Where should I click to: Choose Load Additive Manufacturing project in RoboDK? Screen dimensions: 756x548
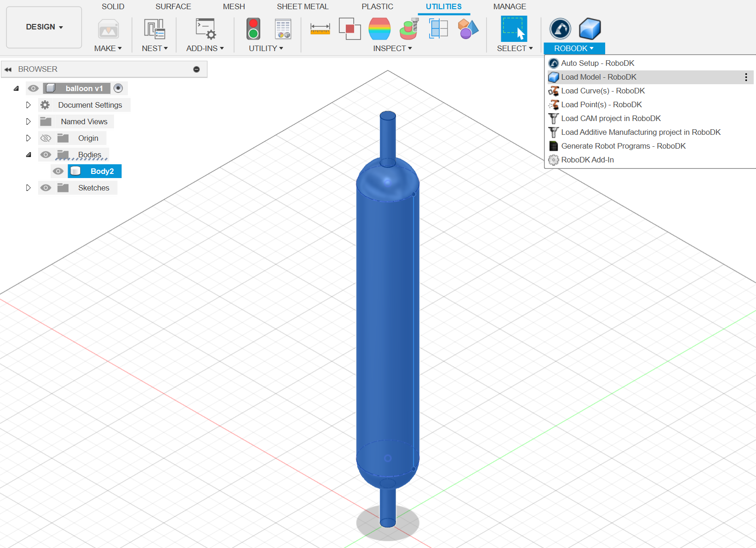650,133
